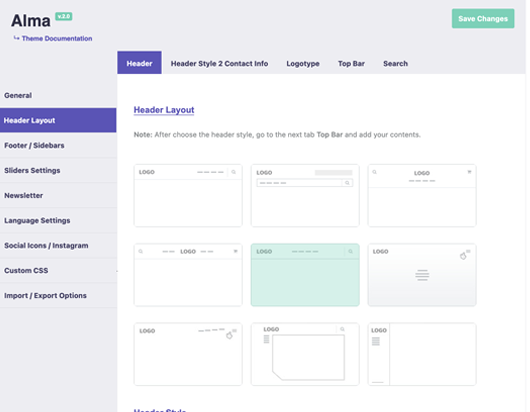Choose the boxed content header layout
This screenshot has height=412, width=530.
pos(305,354)
